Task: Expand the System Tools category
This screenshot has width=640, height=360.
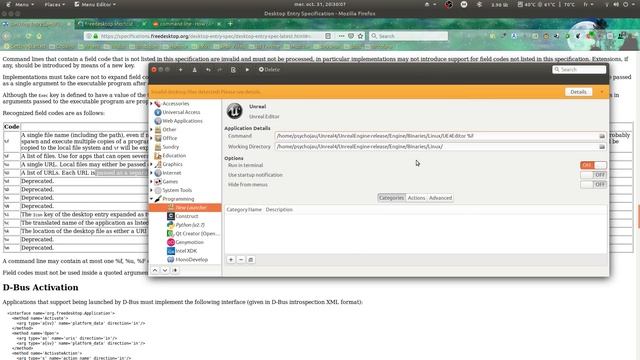Action: click(151, 190)
